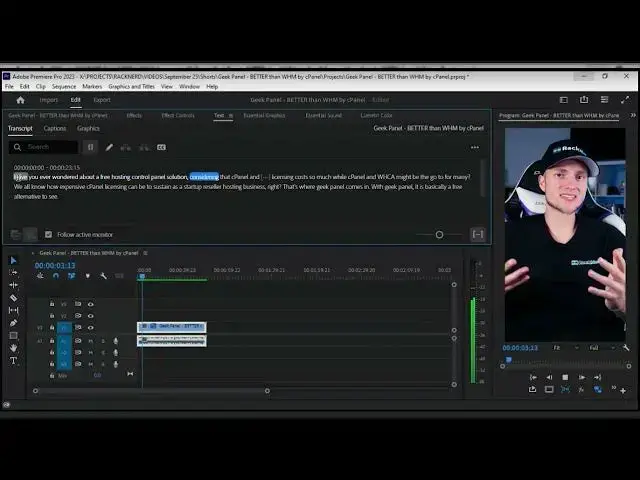This screenshot has height=480, width=640.
Task: Toggle the Follow active monitor checkbox
Action: (x=49, y=234)
